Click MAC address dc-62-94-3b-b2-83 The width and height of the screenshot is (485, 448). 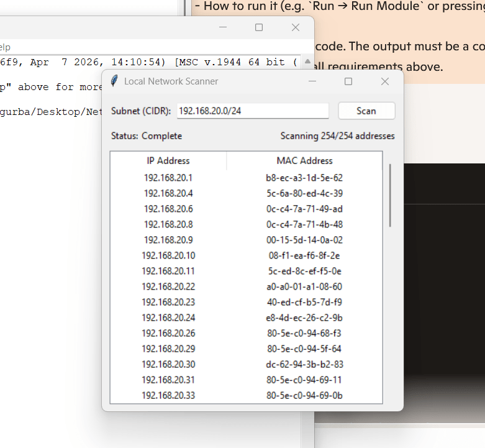[x=304, y=364]
